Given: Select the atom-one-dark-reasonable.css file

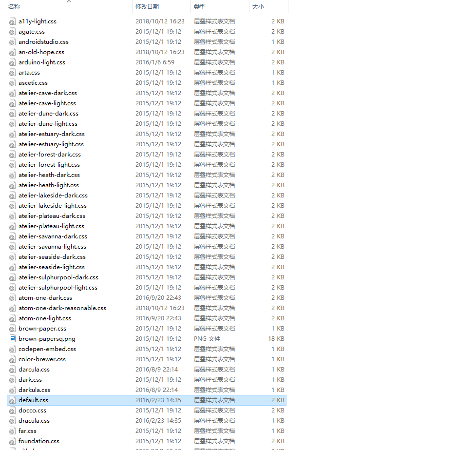Looking at the screenshot, I should pos(62,308).
